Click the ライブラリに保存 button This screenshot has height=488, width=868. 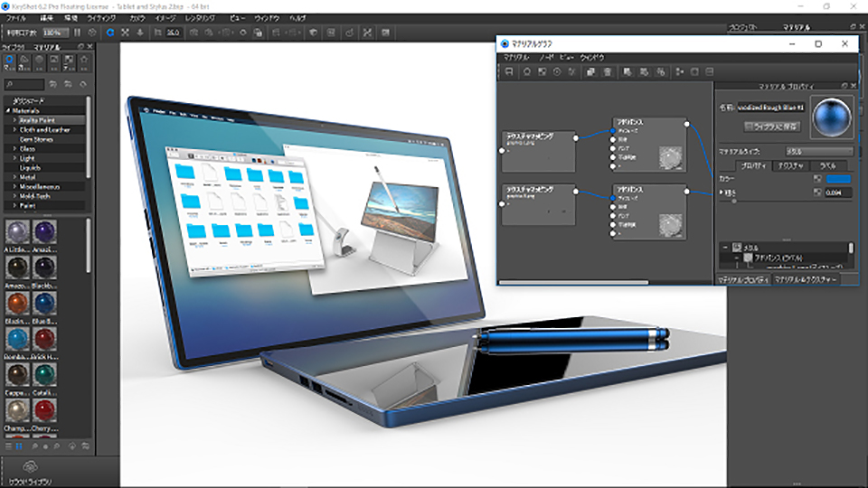pos(771,126)
